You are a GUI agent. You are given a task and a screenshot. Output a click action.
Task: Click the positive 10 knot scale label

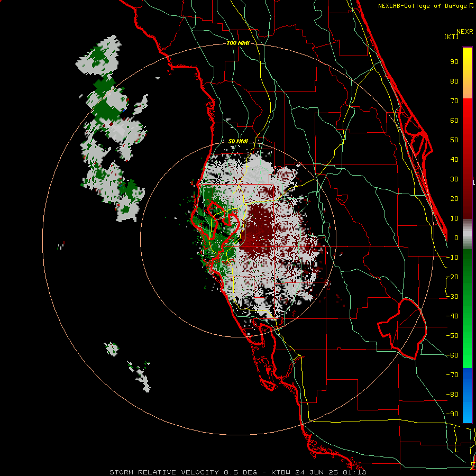click(454, 218)
